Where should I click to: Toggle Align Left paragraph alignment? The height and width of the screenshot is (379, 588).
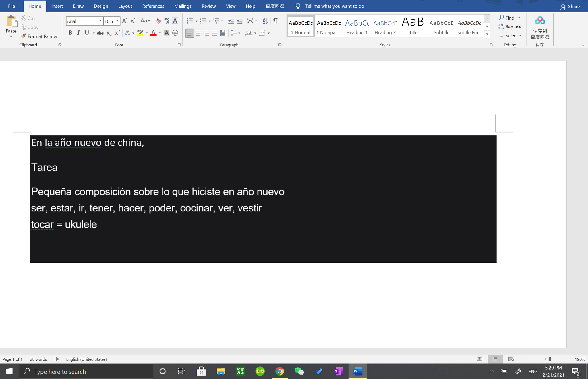point(189,33)
